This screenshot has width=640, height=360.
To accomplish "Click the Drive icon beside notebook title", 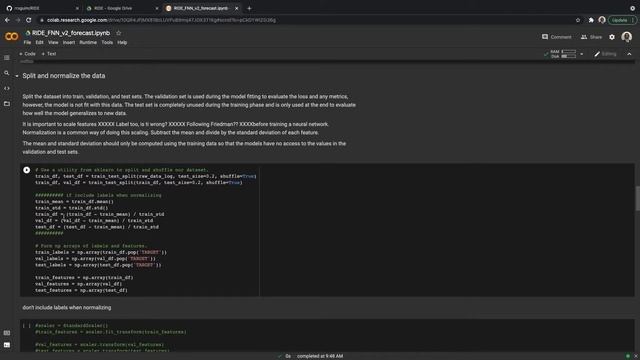I will (28, 33).
